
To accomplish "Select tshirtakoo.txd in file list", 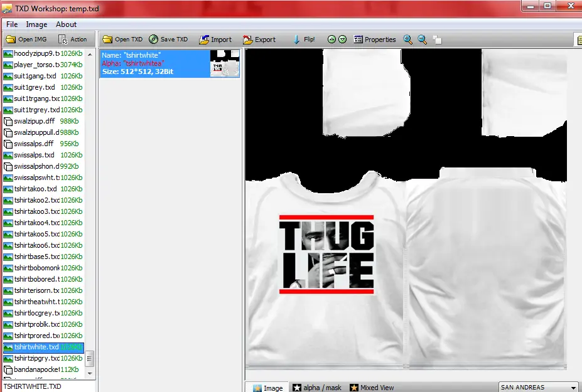I will coord(43,189).
